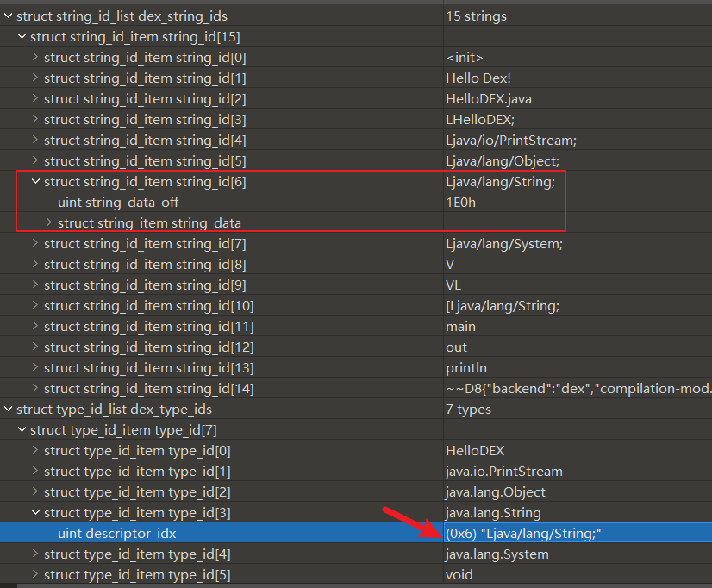The height and width of the screenshot is (588, 712).
Task: Click the horizontal scrollbar at bottom
Action: click(364, 586)
